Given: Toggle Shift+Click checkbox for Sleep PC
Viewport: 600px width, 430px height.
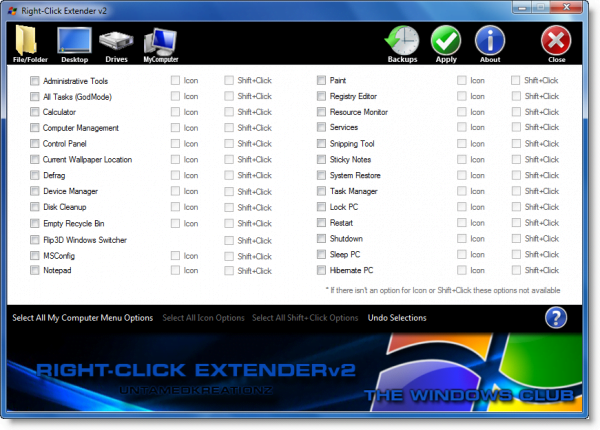Looking at the screenshot, I should [x=516, y=254].
